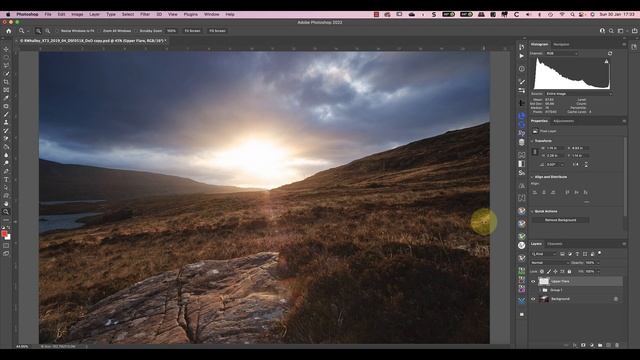Open the Filter menu

pos(145,14)
